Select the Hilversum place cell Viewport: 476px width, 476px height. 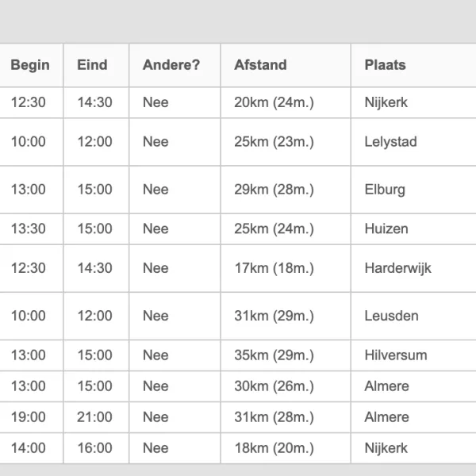tap(413, 355)
